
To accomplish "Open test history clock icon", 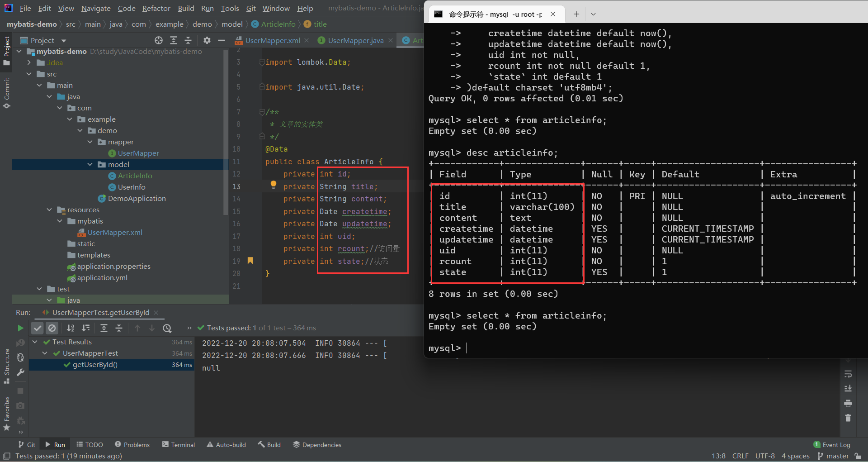I will click(x=167, y=328).
